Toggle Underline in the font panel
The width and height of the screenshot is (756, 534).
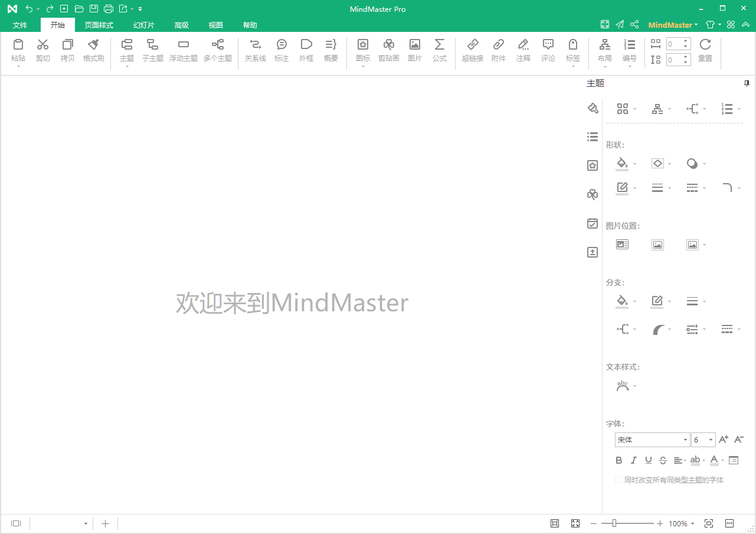pyautogui.click(x=649, y=460)
